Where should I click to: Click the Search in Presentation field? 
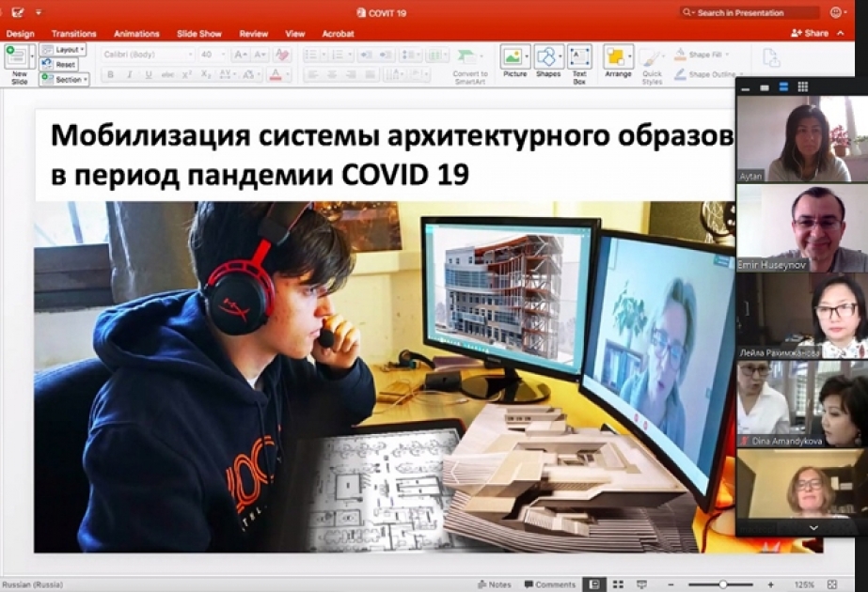pyautogui.click(x=749, y=12)
